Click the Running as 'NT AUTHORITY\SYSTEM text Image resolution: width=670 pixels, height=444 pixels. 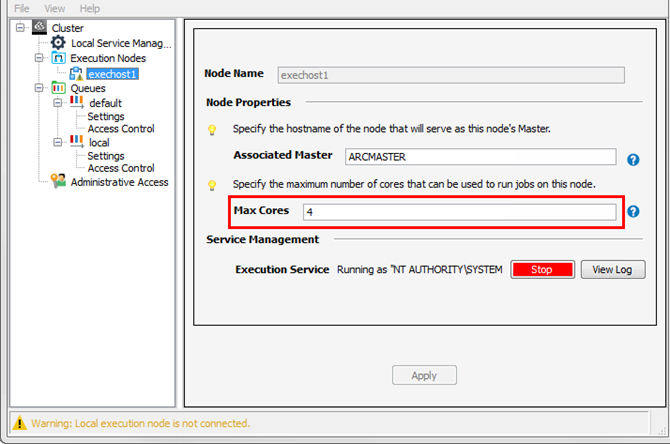[x=420, y=270]
